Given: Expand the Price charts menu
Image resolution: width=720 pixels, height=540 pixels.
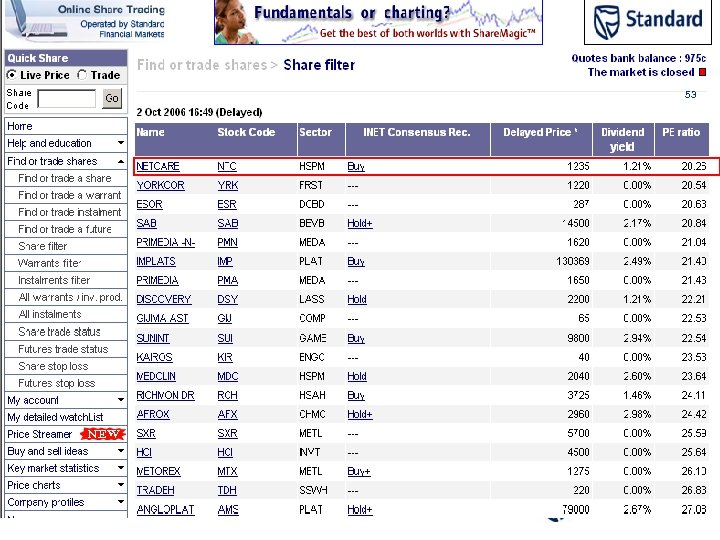Looking at the screenshot, I should (x=66, y=485).
